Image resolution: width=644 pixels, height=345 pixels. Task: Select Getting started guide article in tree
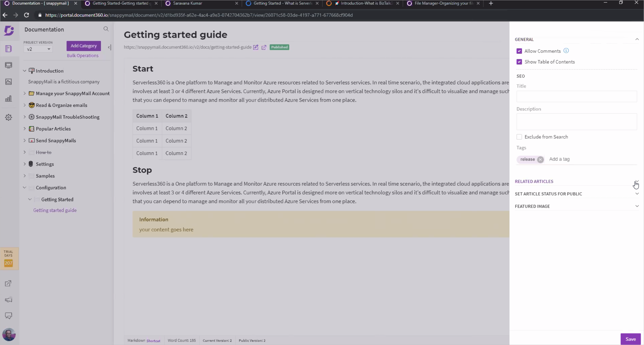[55, 210]
